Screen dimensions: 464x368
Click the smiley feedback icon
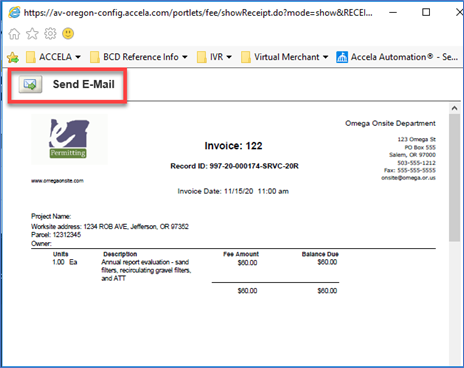(x=68, y=34)
